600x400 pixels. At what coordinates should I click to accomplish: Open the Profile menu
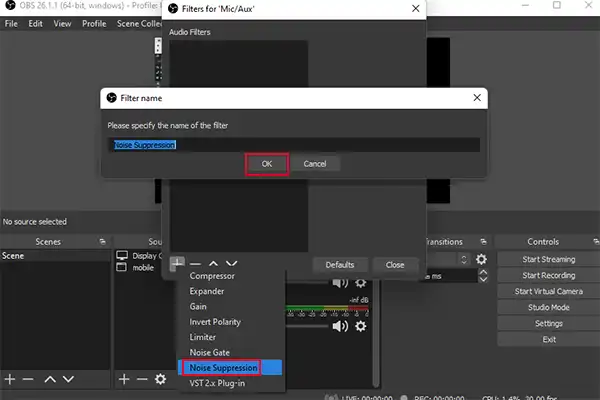pos(94,24)
